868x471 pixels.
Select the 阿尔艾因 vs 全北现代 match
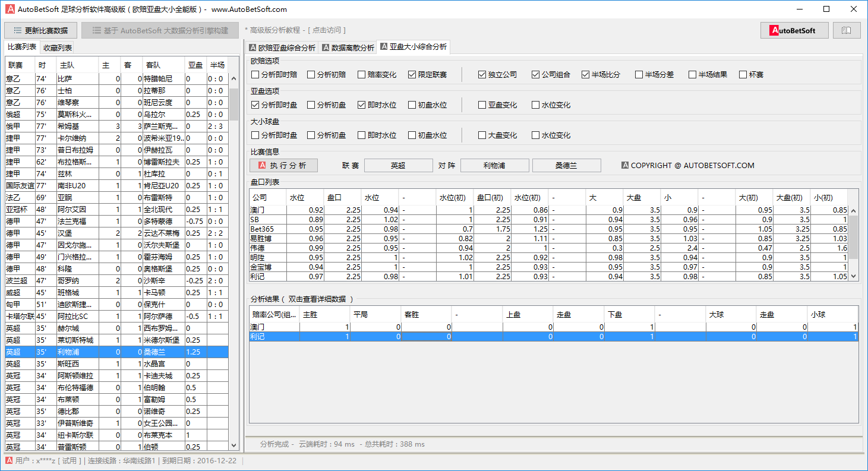point(116,209)
